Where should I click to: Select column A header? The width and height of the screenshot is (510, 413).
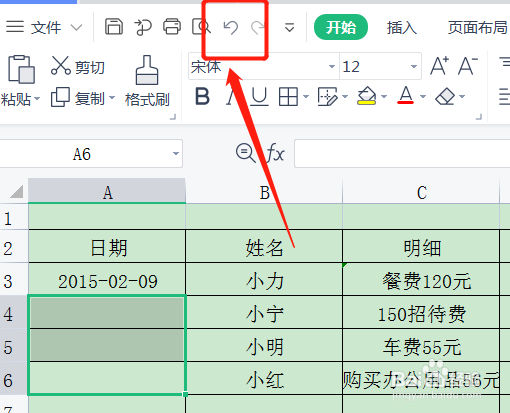[107, 191]
